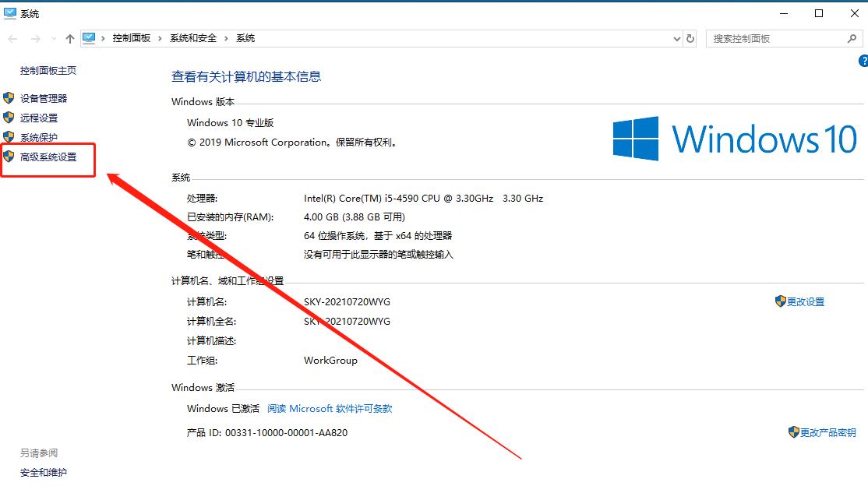
Task: Open help with blue question icon
Action: tap(863, 61)
